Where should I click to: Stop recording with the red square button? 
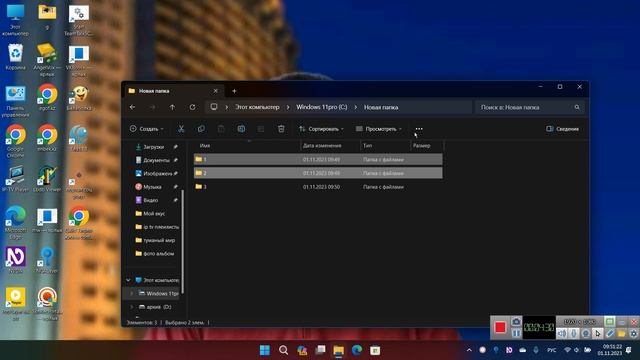[500, 327]
